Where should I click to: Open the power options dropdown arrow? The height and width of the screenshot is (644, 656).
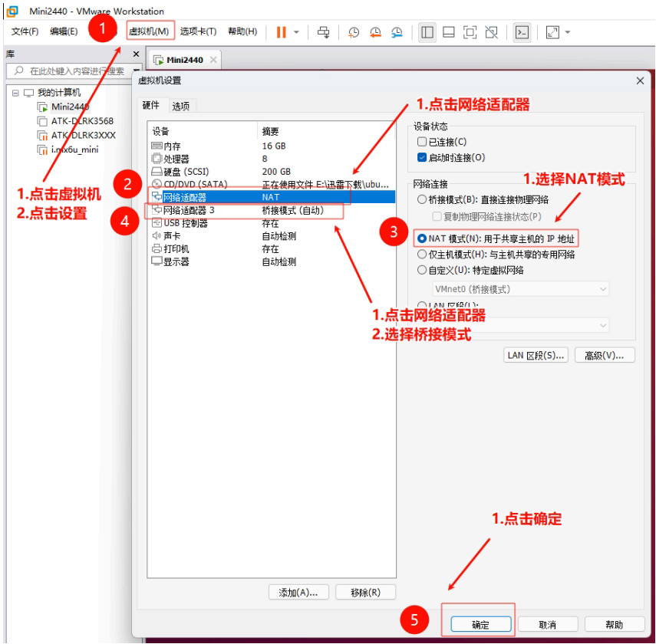click(296, 31)
